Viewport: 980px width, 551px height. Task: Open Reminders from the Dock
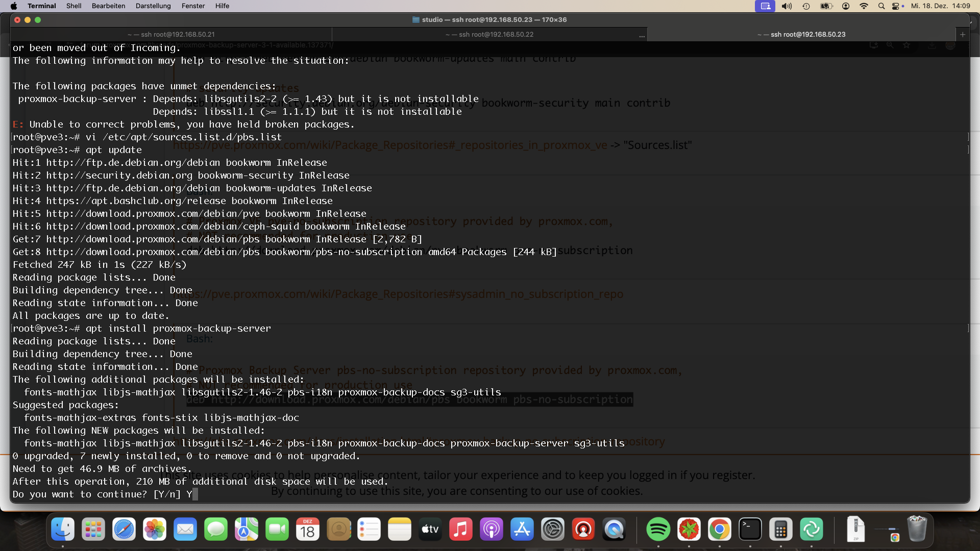(x=369, y=529)
